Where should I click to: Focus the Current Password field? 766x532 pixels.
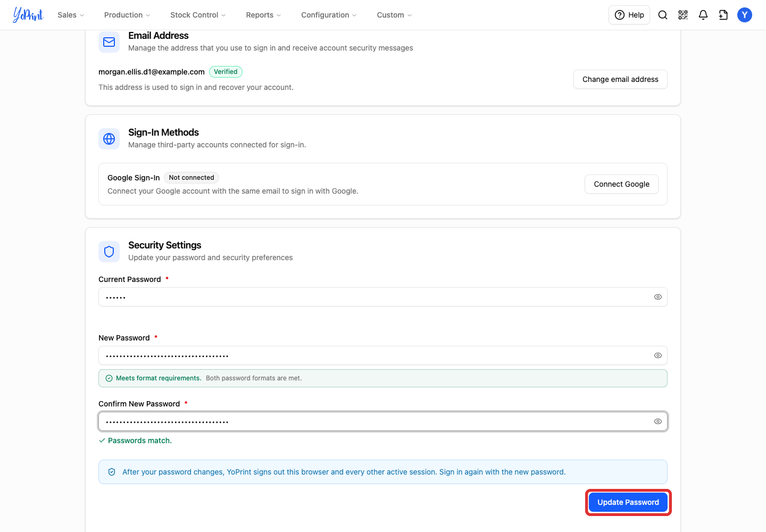[x=383, y=297]
